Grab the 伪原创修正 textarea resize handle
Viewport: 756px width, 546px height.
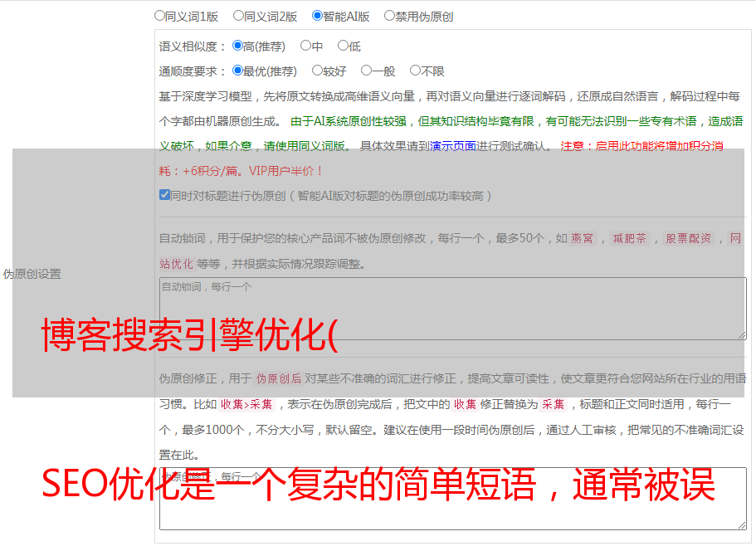pyautogui.click(x=741, y=524)
